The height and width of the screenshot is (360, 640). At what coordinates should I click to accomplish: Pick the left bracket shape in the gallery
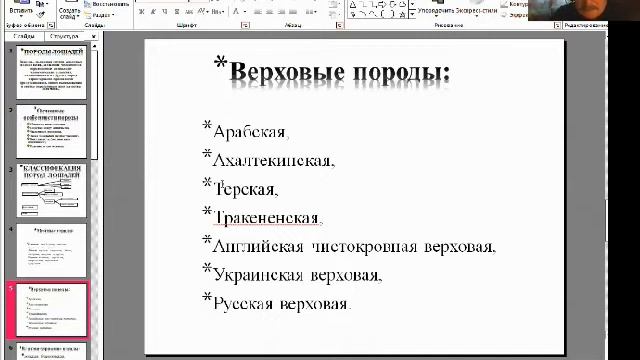point(382,14)
